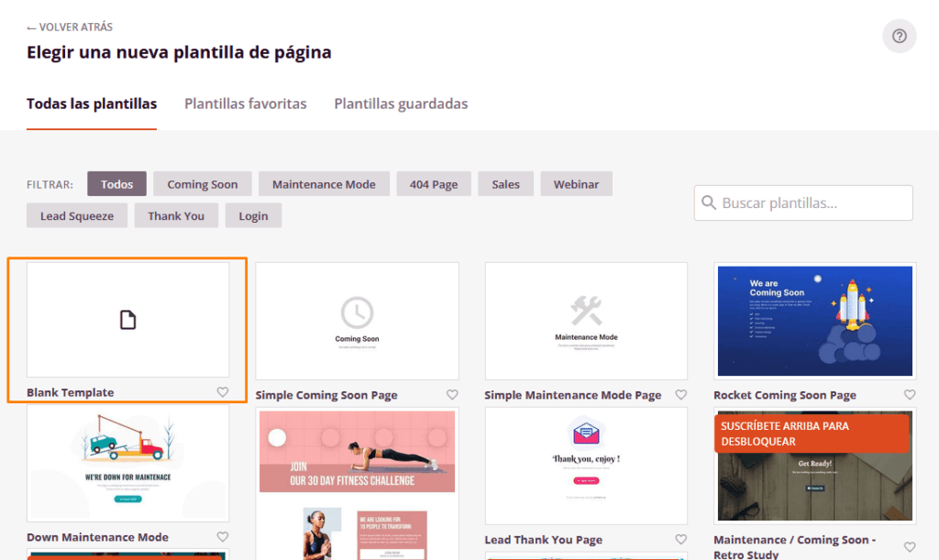Favorite the Blank Template using its heart icon
This screenshot has height=560, width=939.
pos(222,391)
